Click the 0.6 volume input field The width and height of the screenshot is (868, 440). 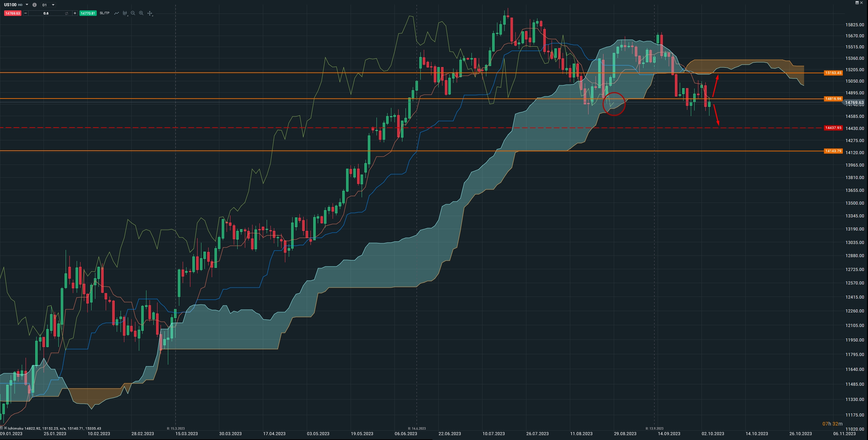coord(46,13)
